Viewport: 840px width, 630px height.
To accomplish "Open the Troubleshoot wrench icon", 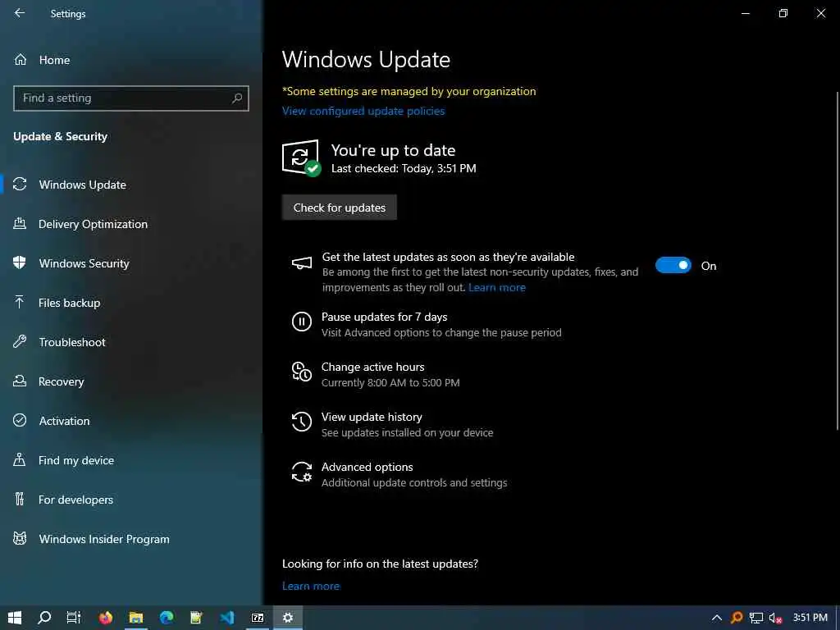I will click(x=20, y=342).
